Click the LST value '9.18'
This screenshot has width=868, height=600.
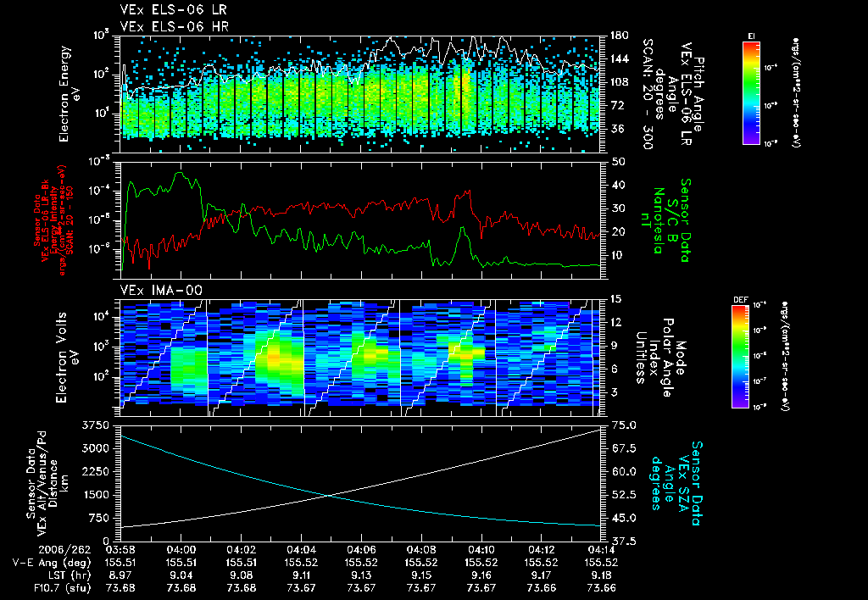tap(601, 575)
